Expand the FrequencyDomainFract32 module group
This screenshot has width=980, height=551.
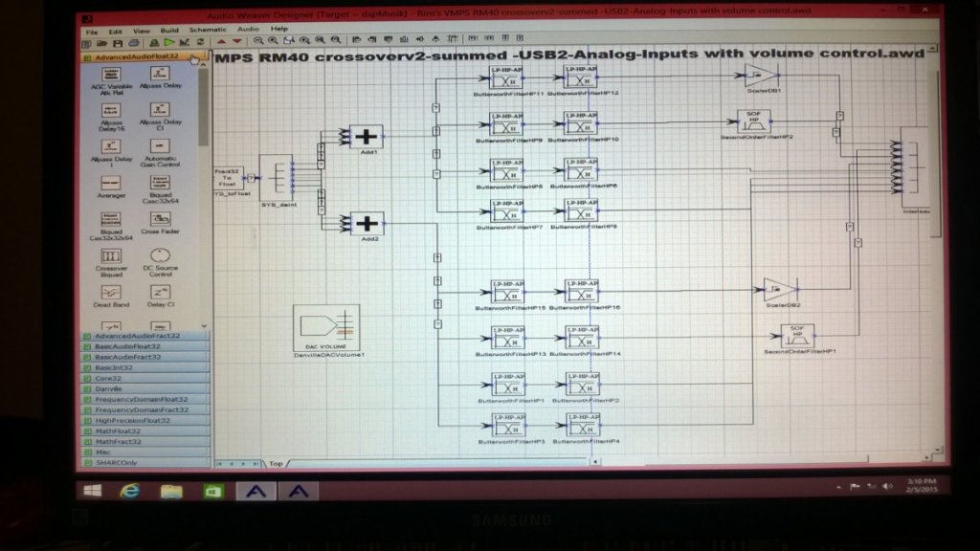pyautogui.click(x=145, y=409)
